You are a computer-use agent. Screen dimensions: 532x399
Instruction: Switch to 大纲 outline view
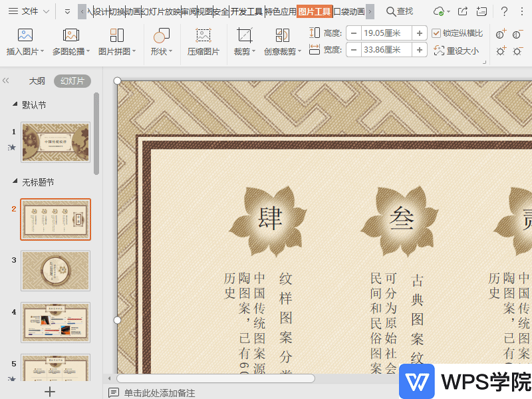37,80
